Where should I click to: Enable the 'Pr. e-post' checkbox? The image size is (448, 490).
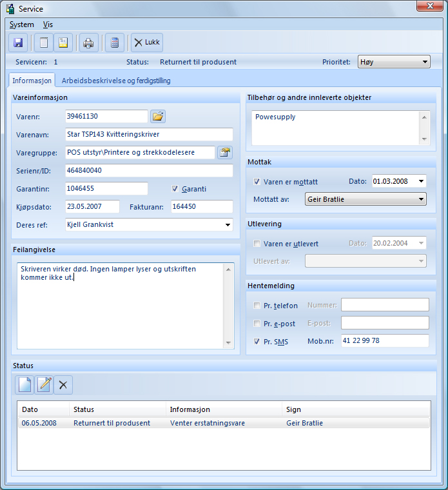[x=257, y=323]
